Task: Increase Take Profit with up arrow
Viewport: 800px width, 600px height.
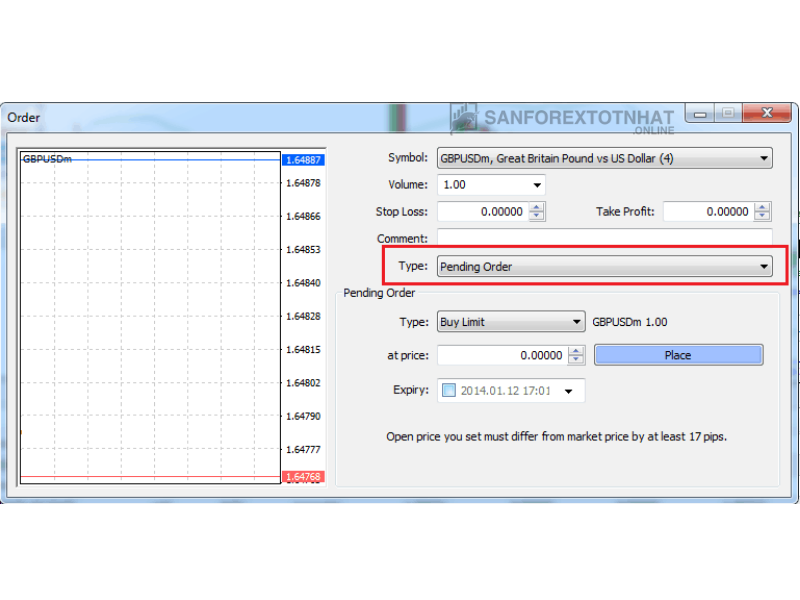Action: tap(762, 207)
